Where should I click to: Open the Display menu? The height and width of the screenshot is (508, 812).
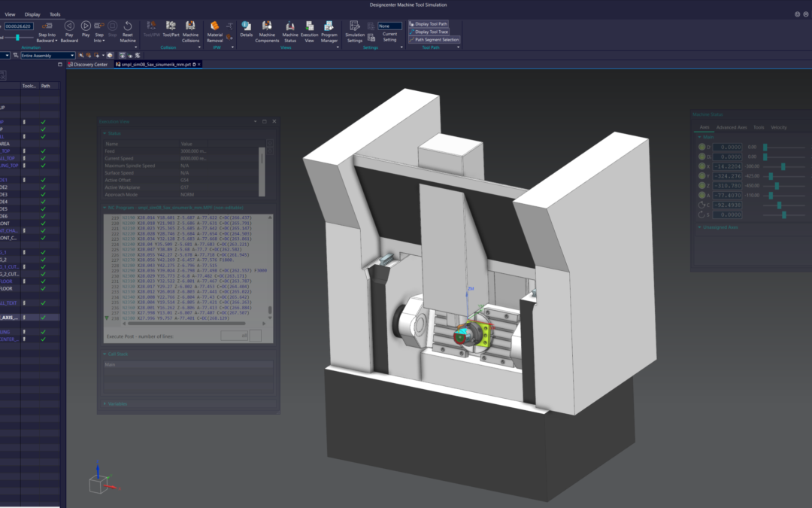(32, 14)
